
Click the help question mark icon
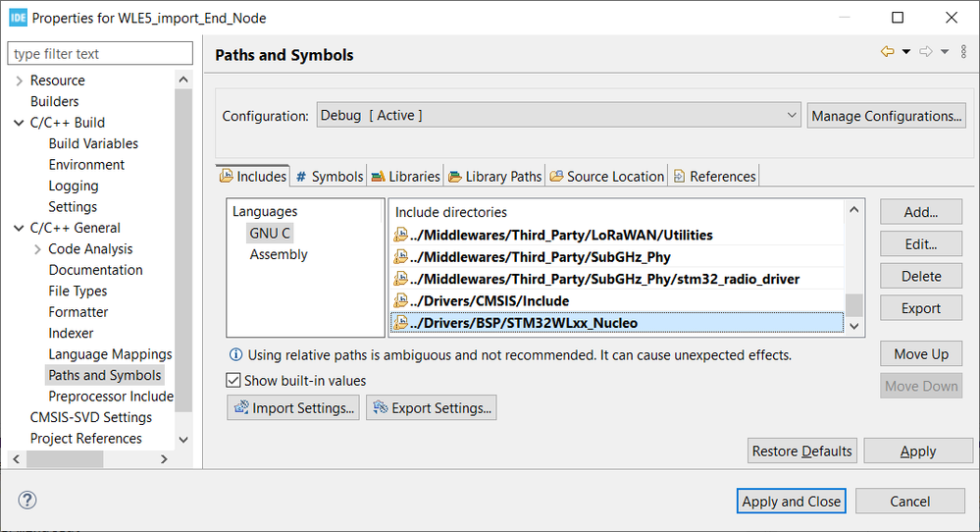pyautogui.click(x=27, y=501)
